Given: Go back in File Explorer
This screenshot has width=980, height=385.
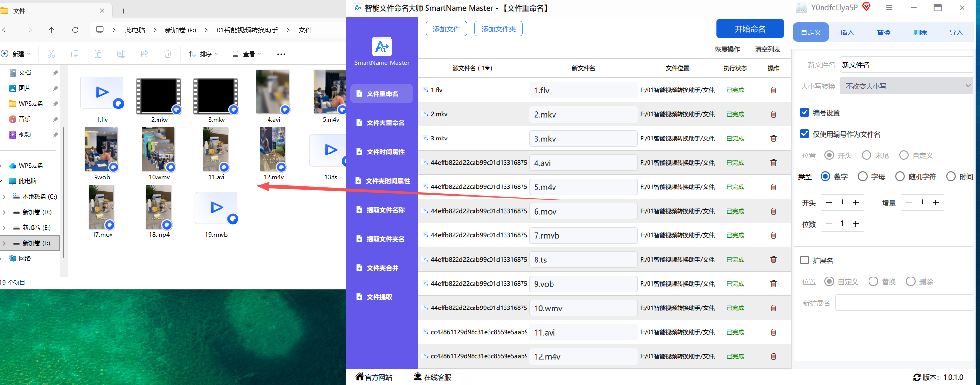Looking at the screenshot, I should 5,30.
